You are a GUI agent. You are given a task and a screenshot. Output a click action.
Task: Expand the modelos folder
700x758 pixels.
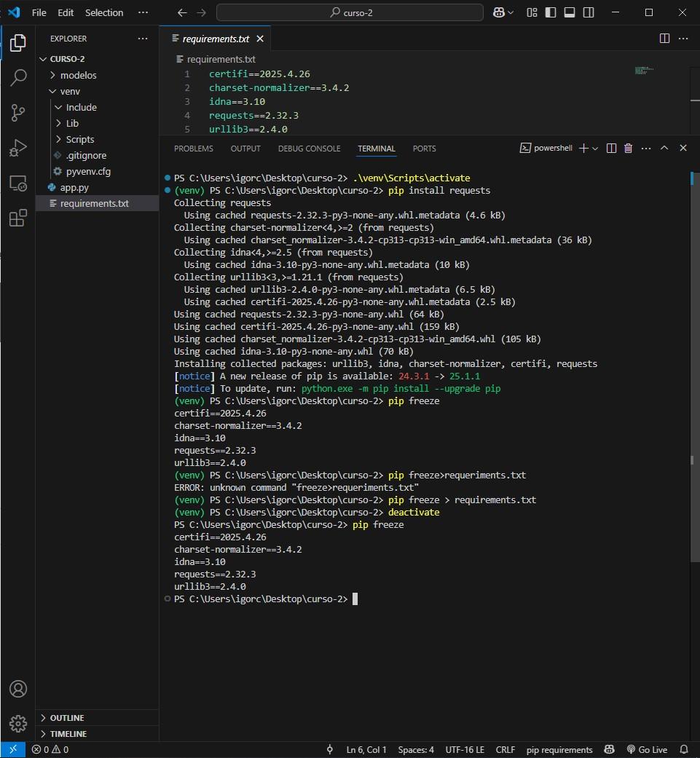(x=98, y=75)
